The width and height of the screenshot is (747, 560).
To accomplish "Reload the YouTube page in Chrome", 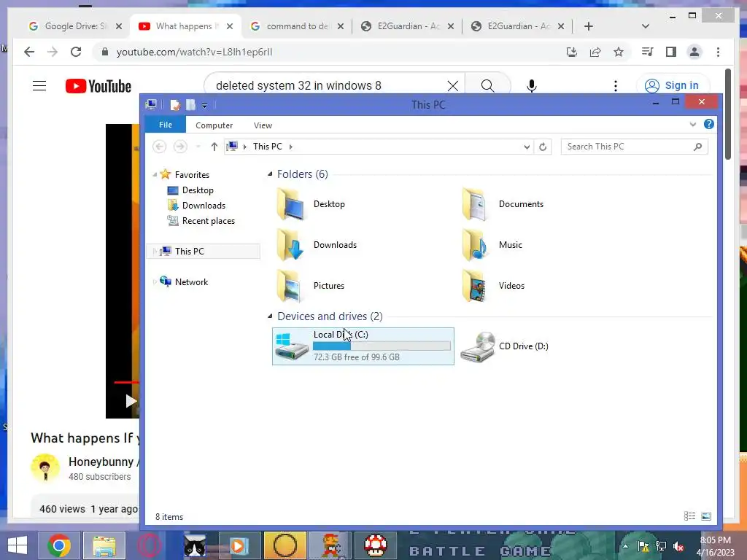I will pos(76,52).
